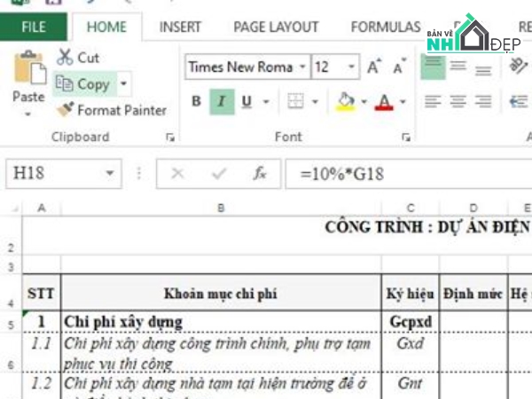The width and height of the screenshot is (532, 399).
Task: Open text Orientation tool
Action: pyautogui.click(x=519, y=66)
